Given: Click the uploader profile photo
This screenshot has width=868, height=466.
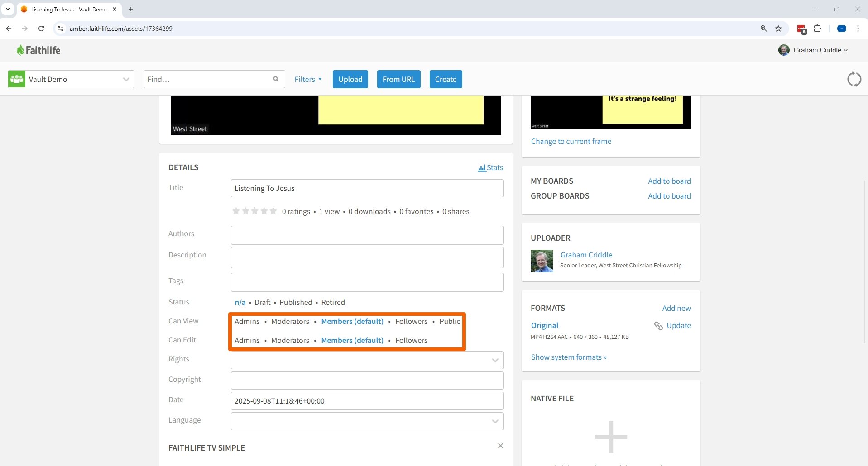Looking at the screenshot, I should (x=542, y=261).
